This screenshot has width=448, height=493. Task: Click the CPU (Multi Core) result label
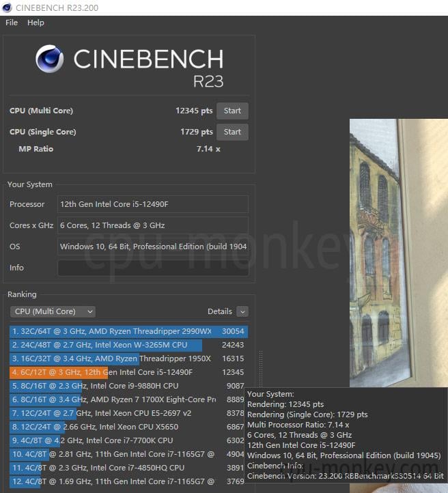pyautogui.click(x=41, y=111)
